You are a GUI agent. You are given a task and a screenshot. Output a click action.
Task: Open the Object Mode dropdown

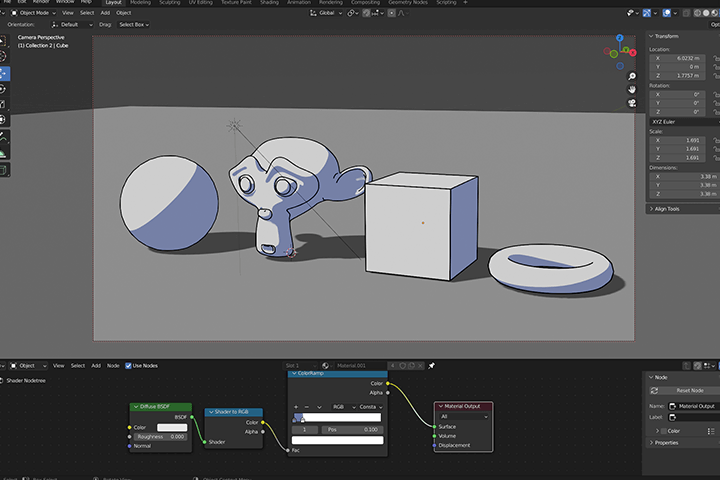pyautogui.click(x=33, y=13)
